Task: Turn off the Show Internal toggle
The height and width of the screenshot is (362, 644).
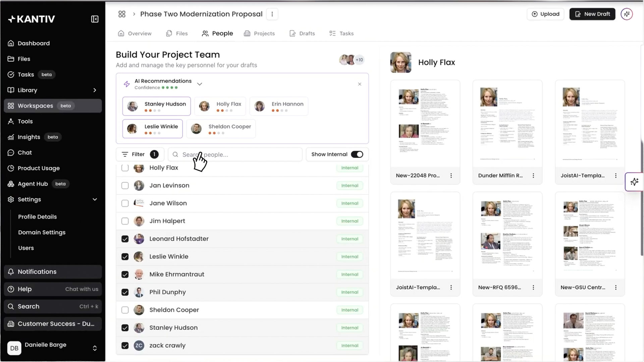Action: pos(357,155)
